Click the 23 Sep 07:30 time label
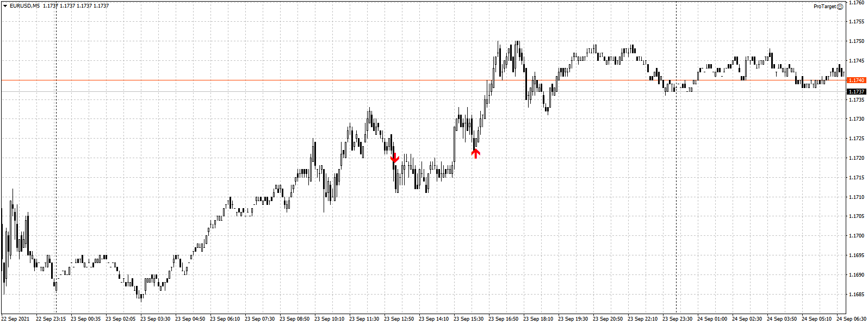Screen dimensions: 868x325 coord(259,319)
